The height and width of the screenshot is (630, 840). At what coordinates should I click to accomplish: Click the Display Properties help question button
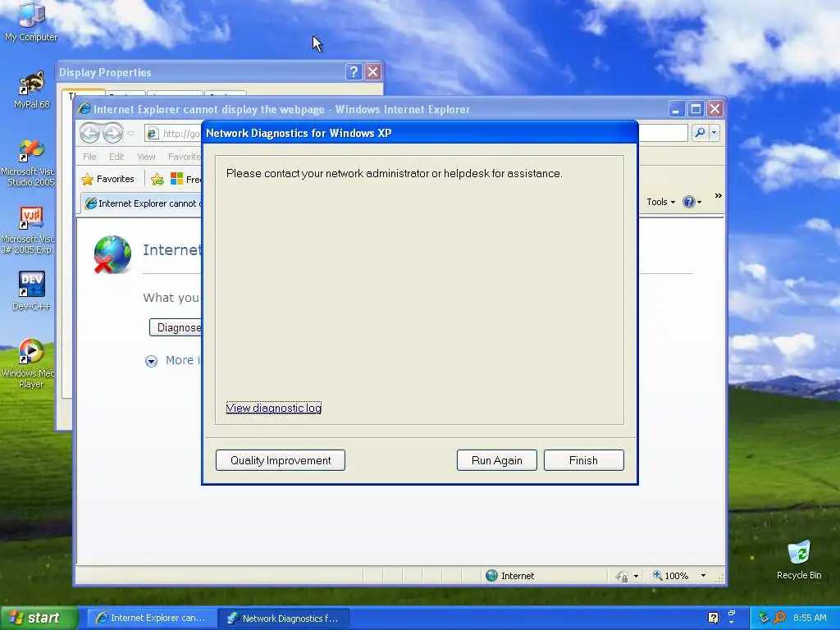pyautogui.click(x=354, y=72)
